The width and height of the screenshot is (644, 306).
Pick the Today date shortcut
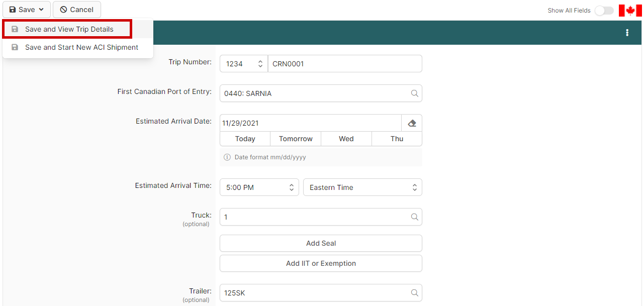pos(245,139)
